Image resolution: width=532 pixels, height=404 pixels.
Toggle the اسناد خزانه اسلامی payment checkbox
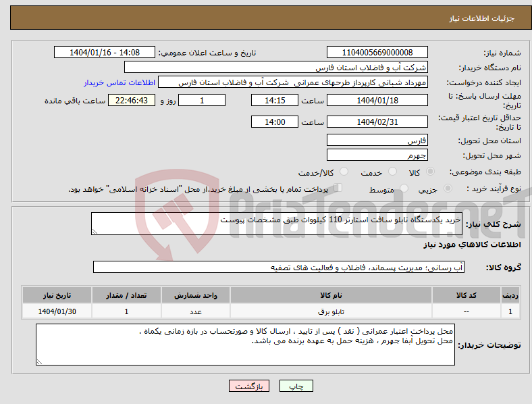338,187
